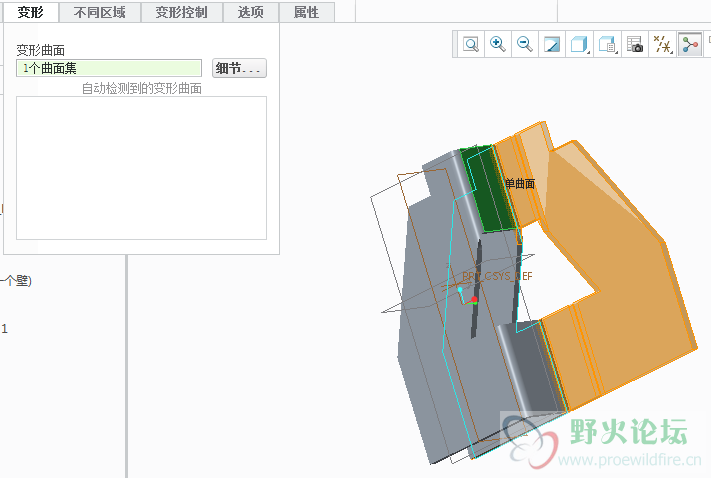Select the dark green highlighted surface

[x=489, y=190]
